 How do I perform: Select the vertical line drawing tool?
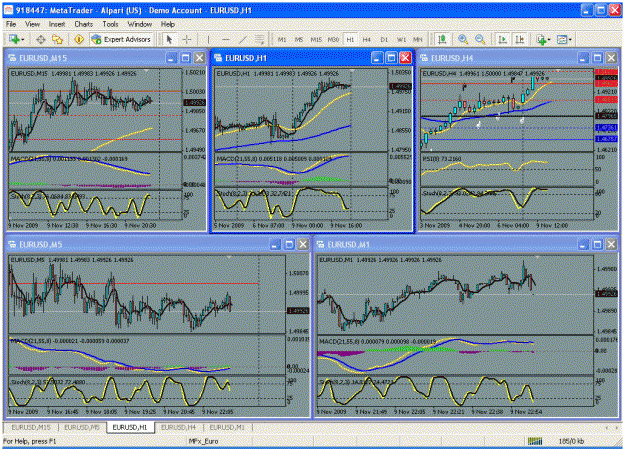coord(208,39)
